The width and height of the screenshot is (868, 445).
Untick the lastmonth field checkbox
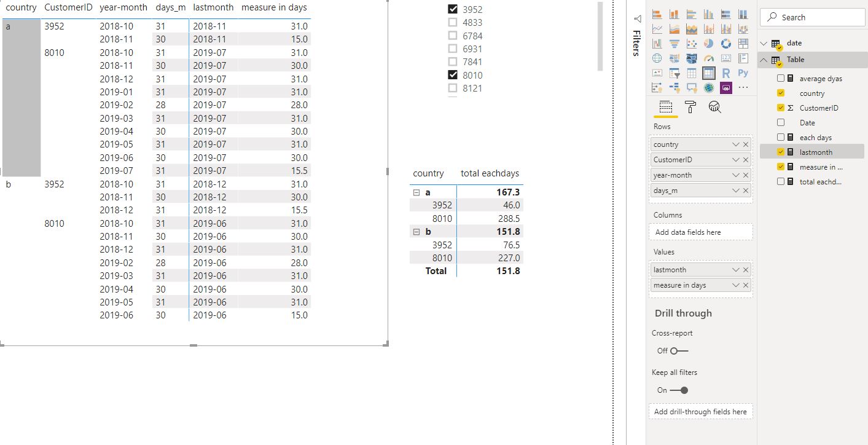pos(781,152)
